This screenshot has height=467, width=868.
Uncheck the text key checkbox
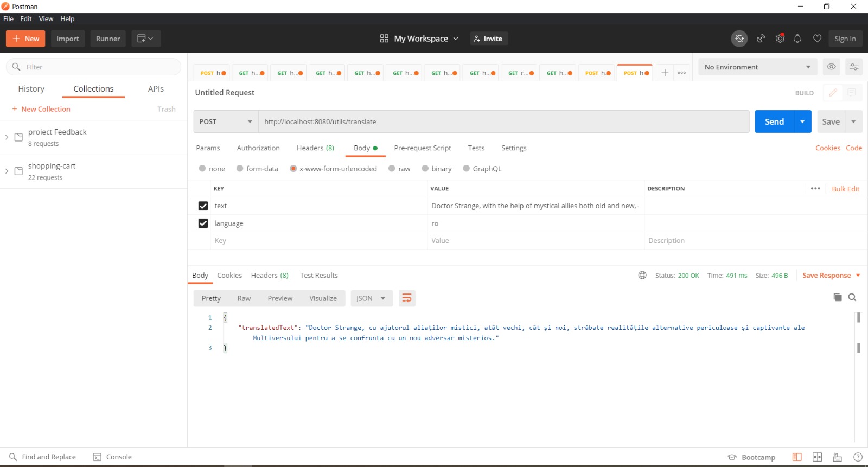click(203, 206)
